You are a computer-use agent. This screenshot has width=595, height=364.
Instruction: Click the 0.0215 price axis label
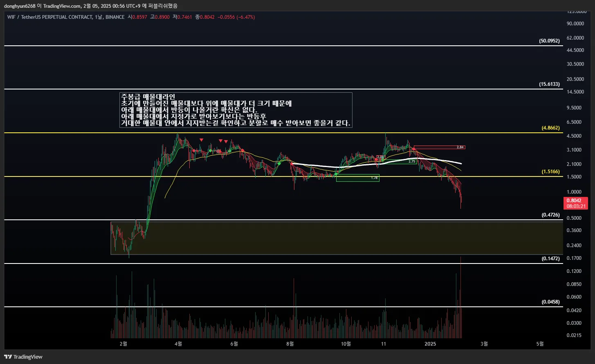click(575, 335)
